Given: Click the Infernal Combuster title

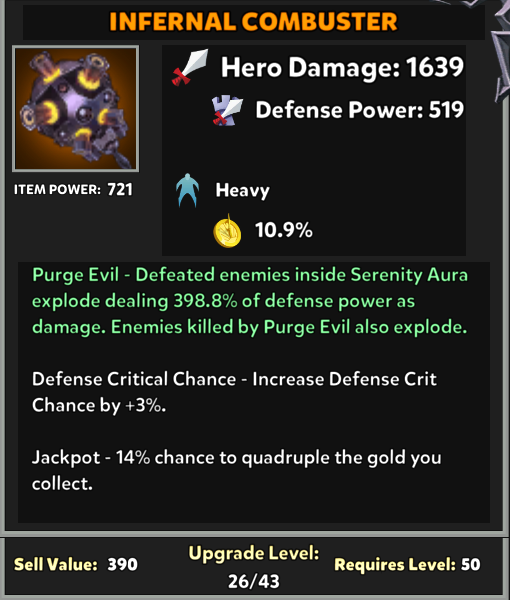Looking at the screenshot, I should pos(253,21).
